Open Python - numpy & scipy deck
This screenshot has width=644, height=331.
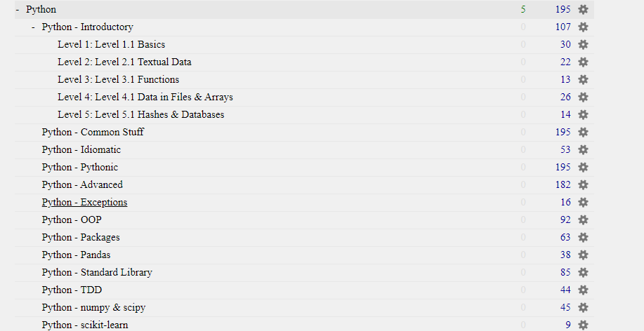point(93,308)
